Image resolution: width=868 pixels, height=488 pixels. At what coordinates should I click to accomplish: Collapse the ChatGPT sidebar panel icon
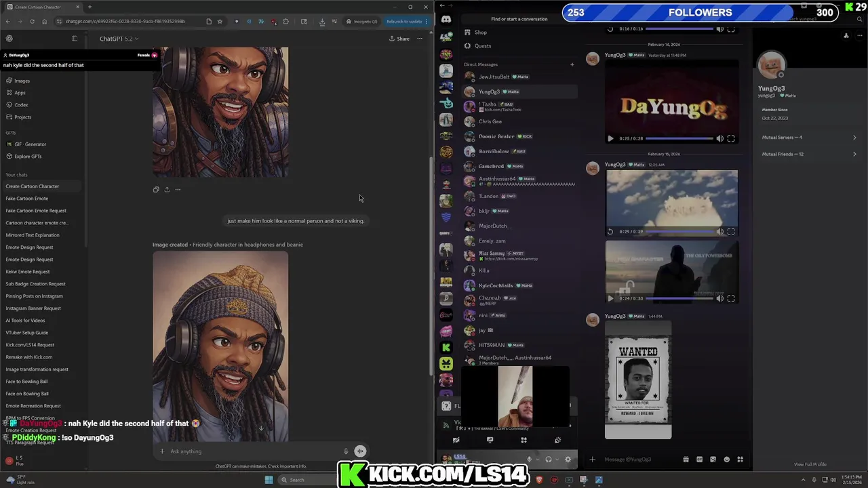coord(75,39)
